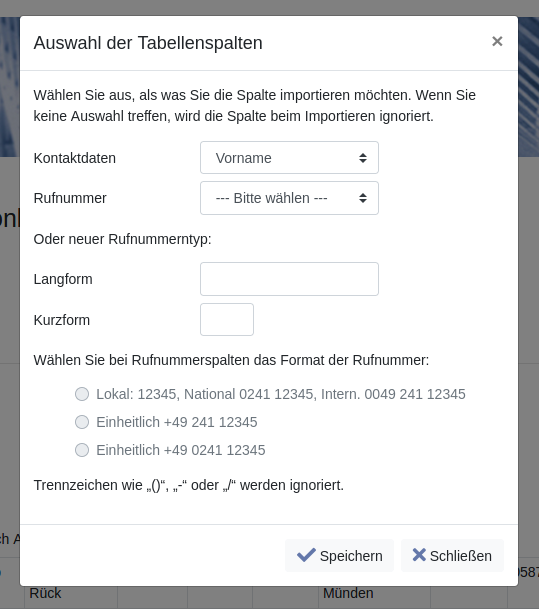Focus the Langform text field
The image size is (539, 609).
[289, 279]
